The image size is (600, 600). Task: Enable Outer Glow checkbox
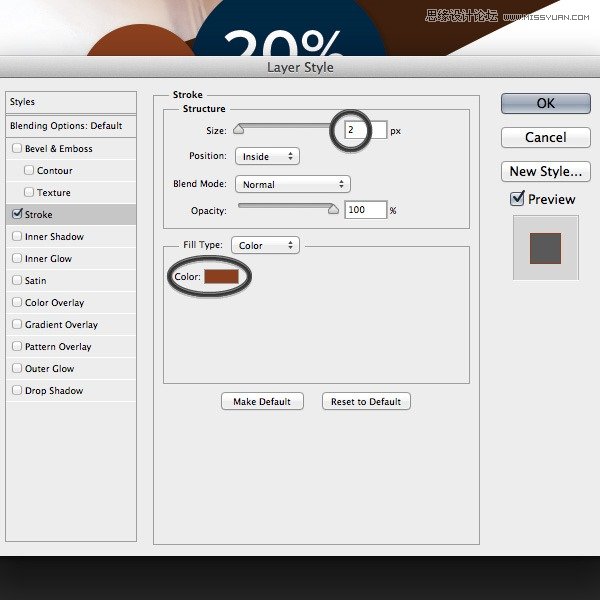coord(17,368)
